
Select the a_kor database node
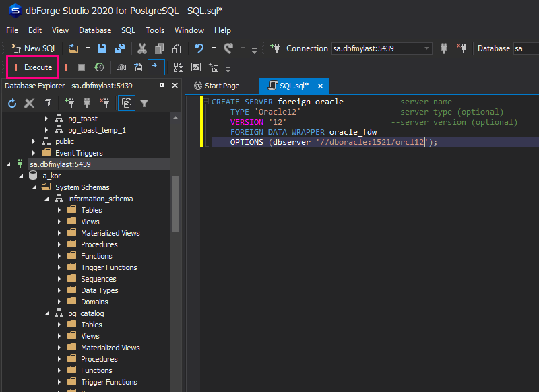pos(52,176)
